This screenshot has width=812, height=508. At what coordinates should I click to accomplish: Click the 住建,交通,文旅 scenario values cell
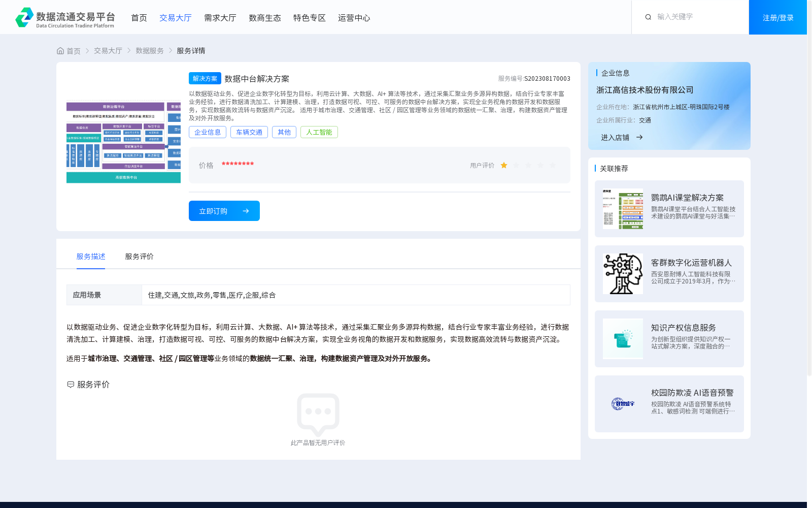pos(356,295)
